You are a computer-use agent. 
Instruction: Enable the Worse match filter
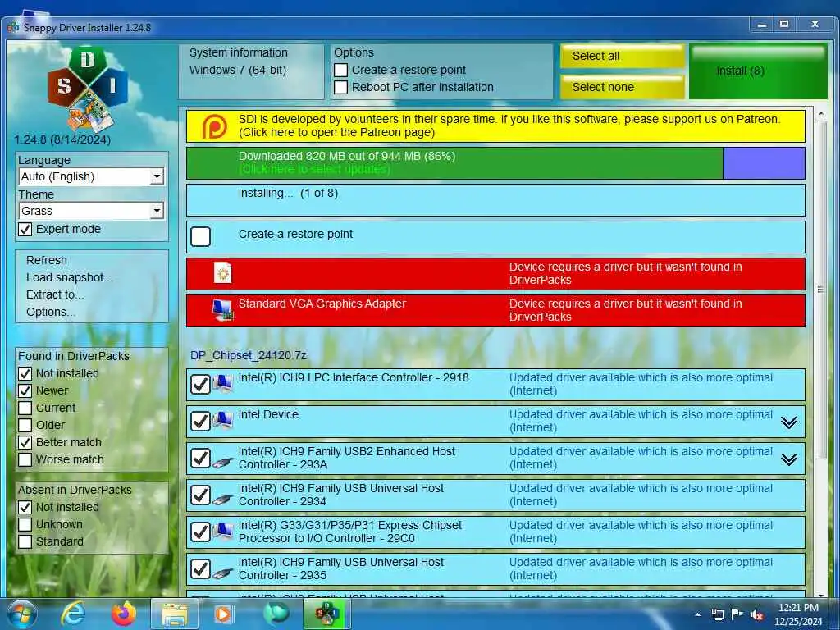coord(25,459)
